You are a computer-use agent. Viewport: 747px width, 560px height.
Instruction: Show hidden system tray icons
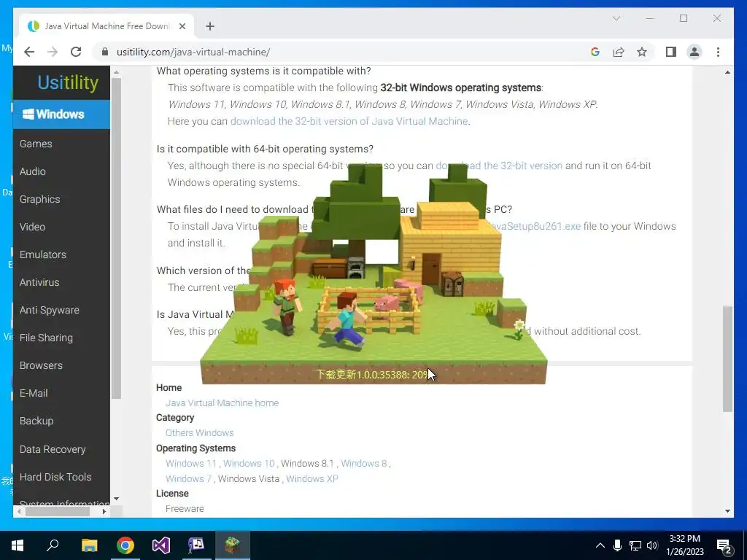coord(600,545)
